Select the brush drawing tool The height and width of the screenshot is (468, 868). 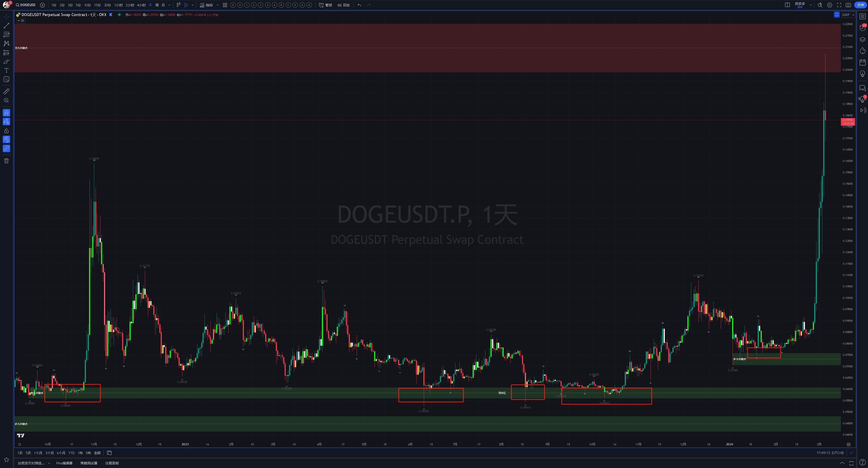click(6, 61)
